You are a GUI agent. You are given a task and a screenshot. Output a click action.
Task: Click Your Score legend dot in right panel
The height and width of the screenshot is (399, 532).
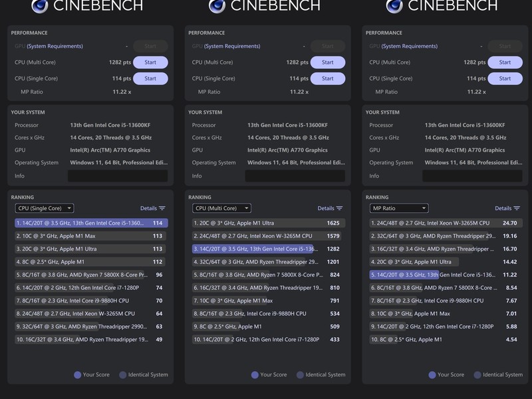[x=432, y=375]
